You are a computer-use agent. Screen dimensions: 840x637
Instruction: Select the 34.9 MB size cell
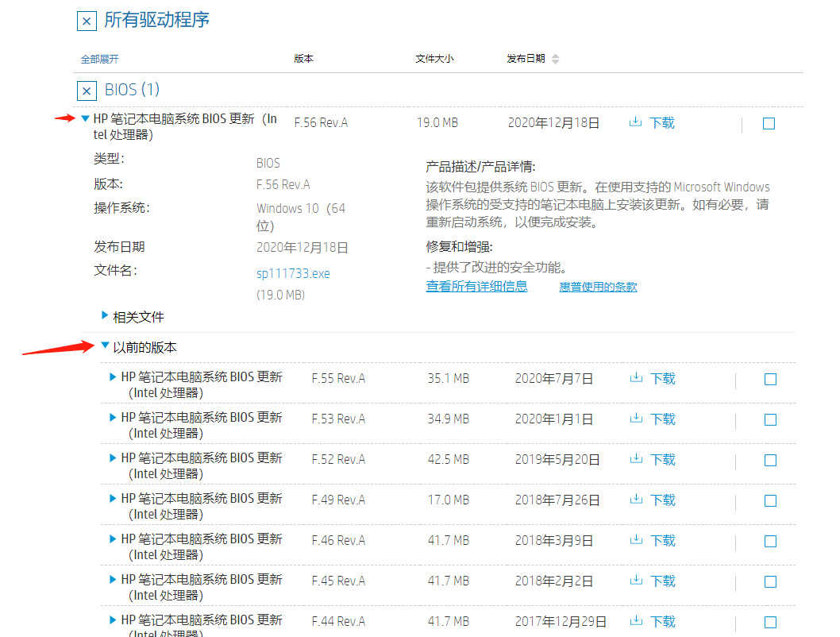point(449,419)
